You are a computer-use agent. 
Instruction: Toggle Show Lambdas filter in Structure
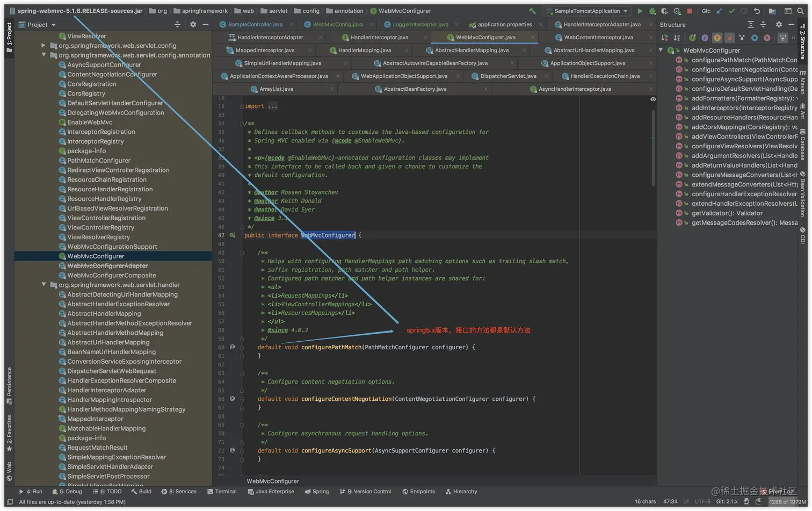coord(767,38)
